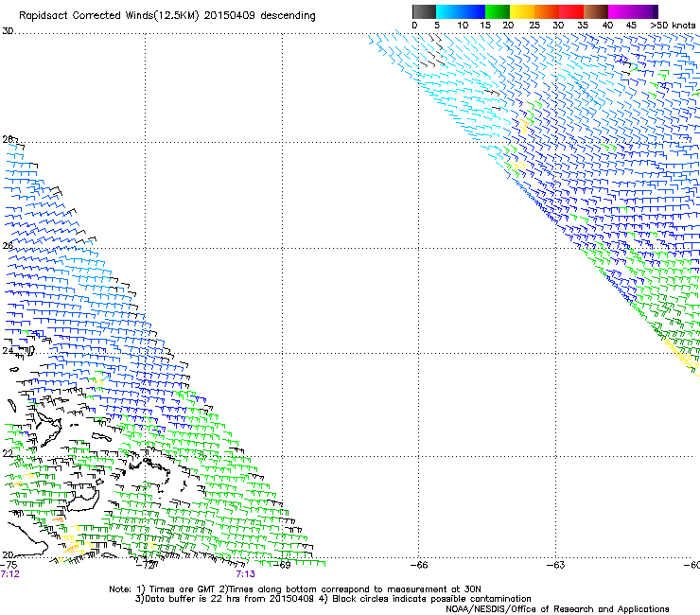Viewport: 700px width, 615px height.
Task: Click the '30' latitude axis label
Action: point(8,31)
